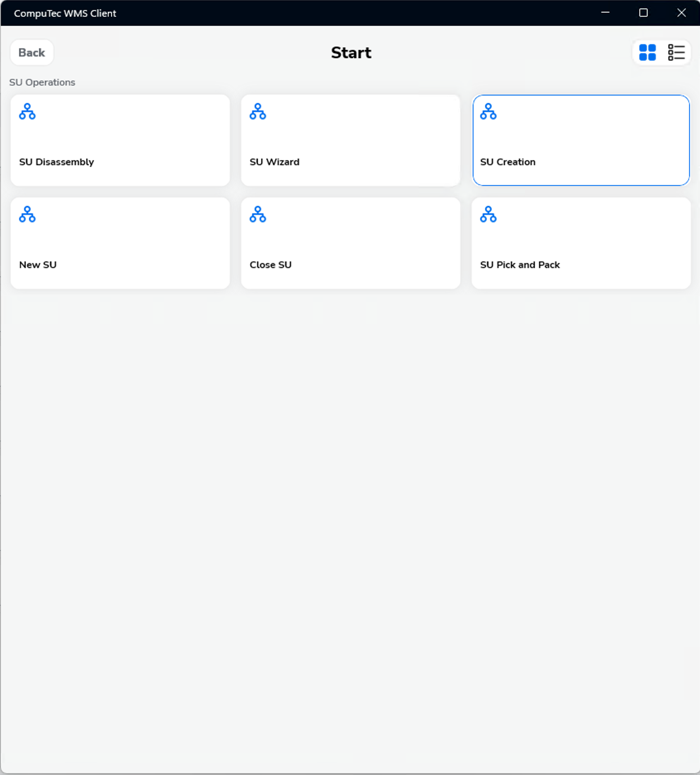Switch to list view layout
This screenshot has width=700, height=775.
[676, 53]
